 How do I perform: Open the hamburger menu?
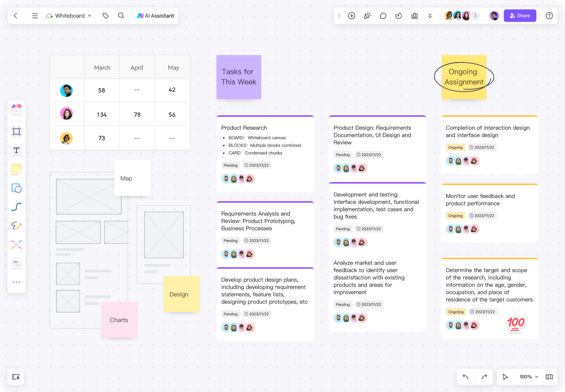click(x=35, y=16)
